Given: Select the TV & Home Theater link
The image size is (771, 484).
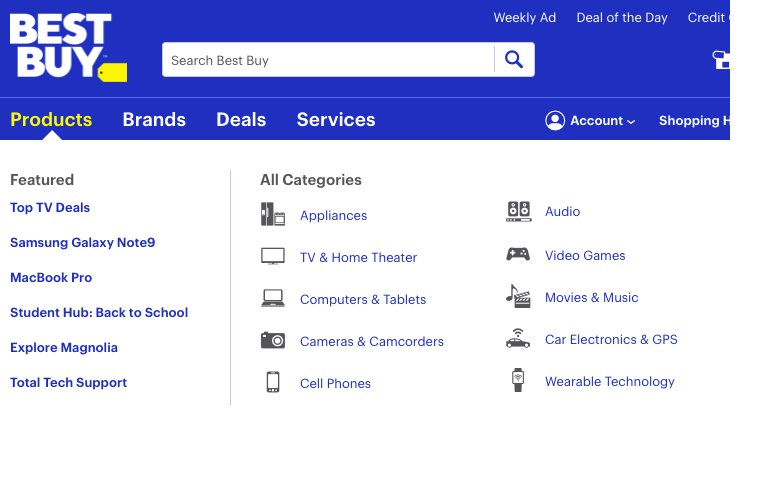Looking at the screenshot, I should pyautogui.click(x=358, y=257).
